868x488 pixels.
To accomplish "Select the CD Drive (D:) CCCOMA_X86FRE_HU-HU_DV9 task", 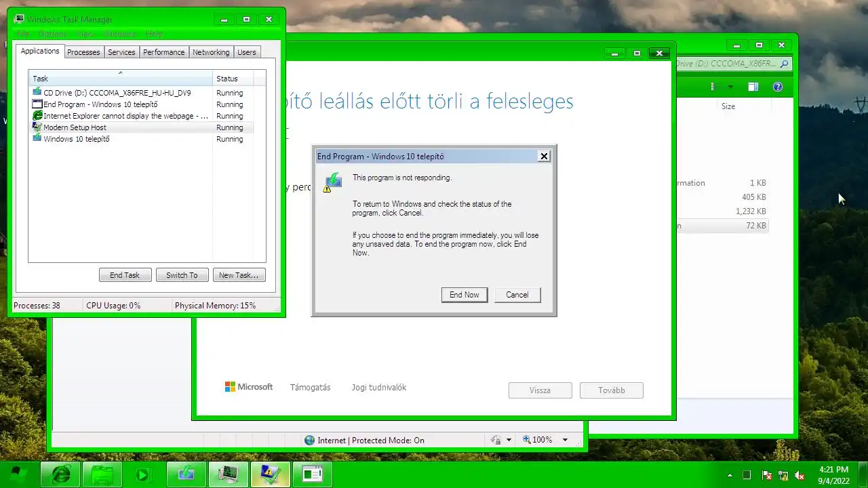I will (x=141, y=93).
